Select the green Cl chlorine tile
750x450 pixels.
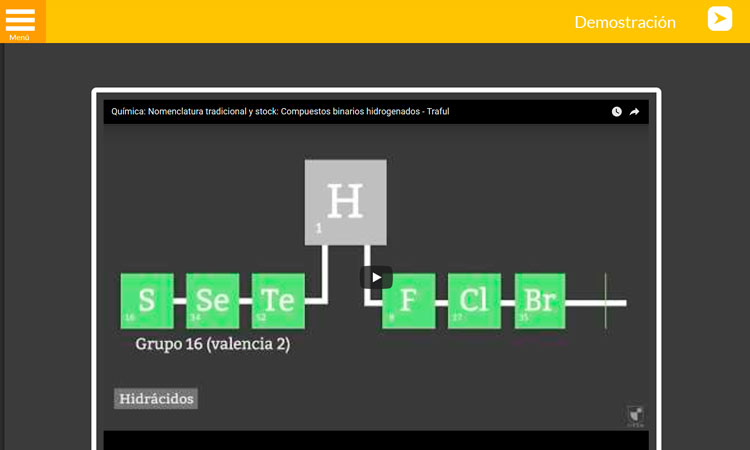[474, 301]
